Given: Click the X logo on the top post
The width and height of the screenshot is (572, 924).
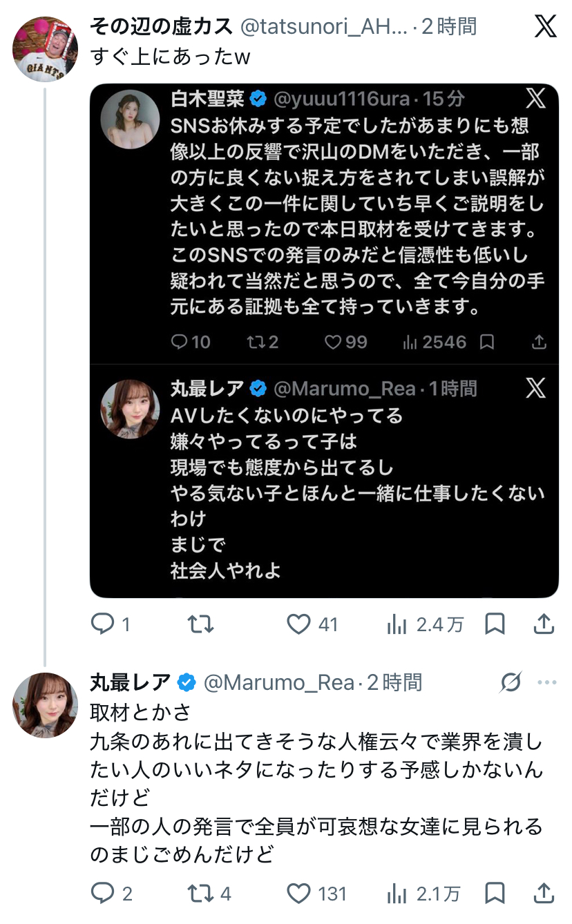Looking at the screenshot, I should [545, 27].
